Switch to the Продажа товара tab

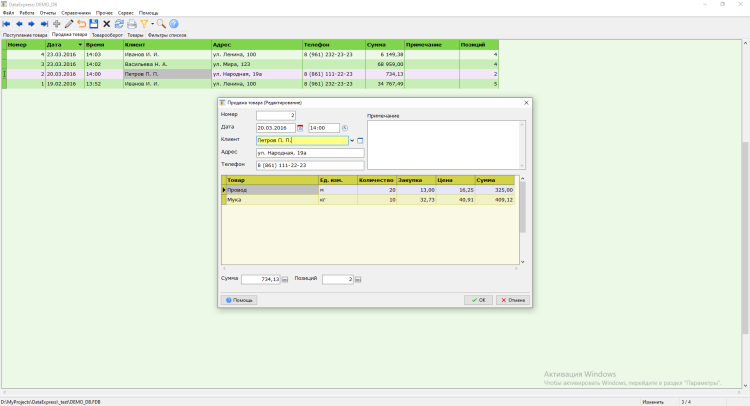[x=69, y=34]
